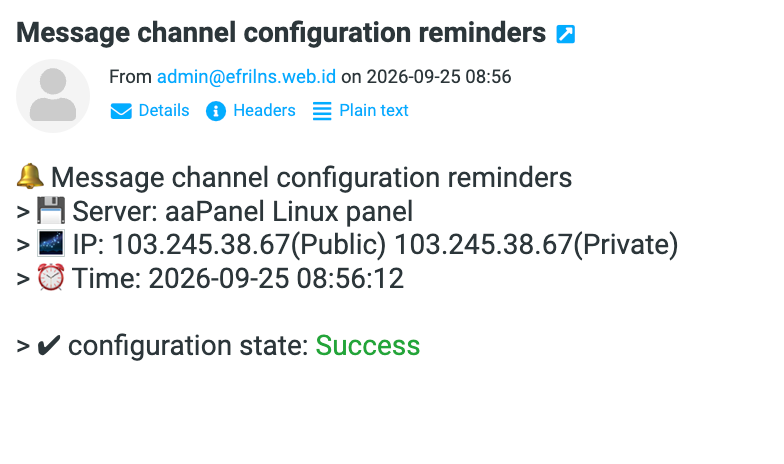Viewport: 784px width, 464px height.
Task: Click the floppy disk emoji beside Server
Action: coord(51,210)
